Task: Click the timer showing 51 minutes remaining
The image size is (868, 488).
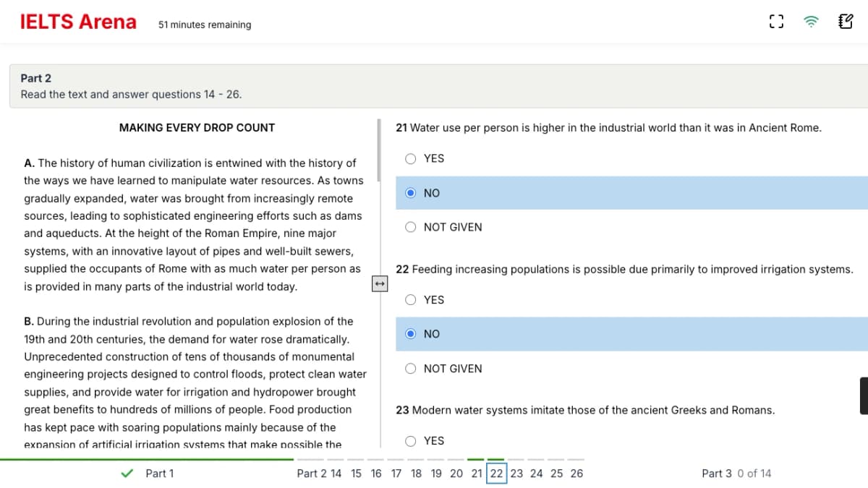Action: pyautogui.click(x=204, y=24)
